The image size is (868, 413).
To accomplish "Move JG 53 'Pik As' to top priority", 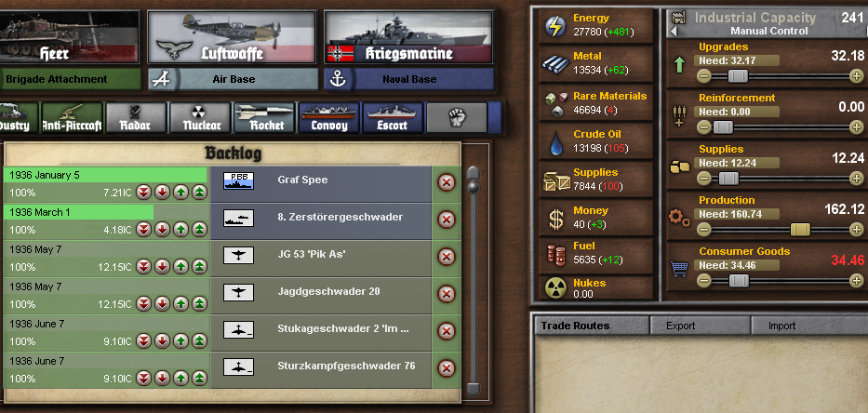I will click(200, 267).
